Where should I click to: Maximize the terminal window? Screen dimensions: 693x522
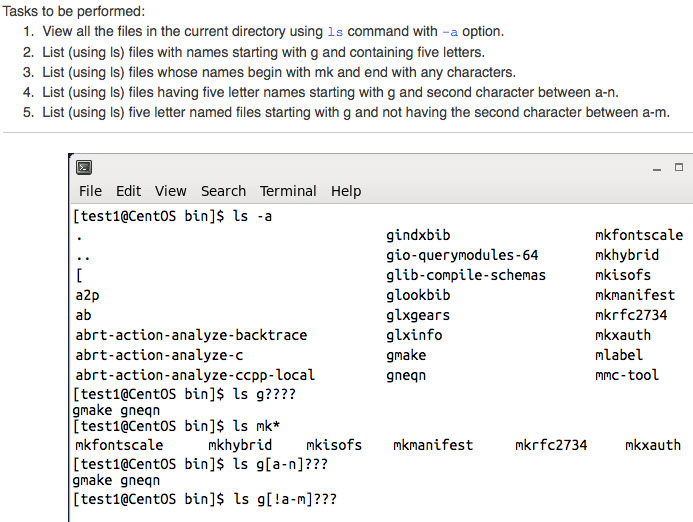pos(679,167)
